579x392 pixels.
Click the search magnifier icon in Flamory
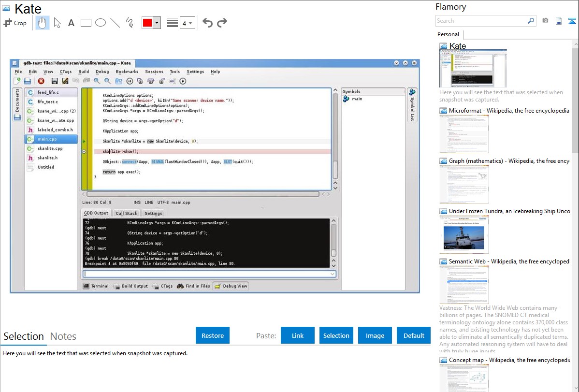[531, 21]
